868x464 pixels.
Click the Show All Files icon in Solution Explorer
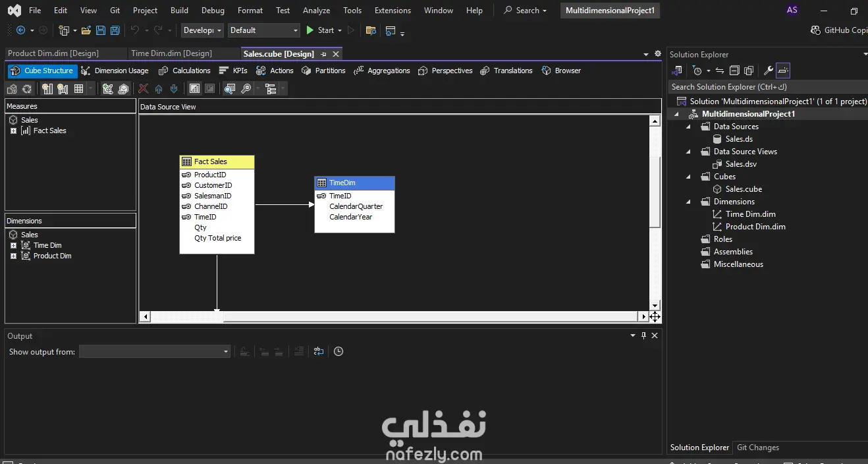coord(749,71)
